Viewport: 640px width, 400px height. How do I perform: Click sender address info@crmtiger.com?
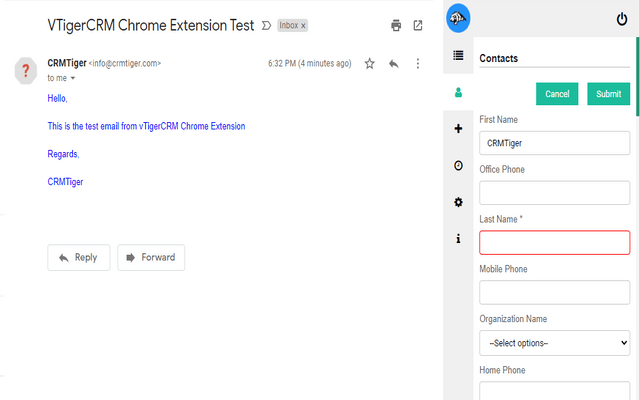(125, 63)
